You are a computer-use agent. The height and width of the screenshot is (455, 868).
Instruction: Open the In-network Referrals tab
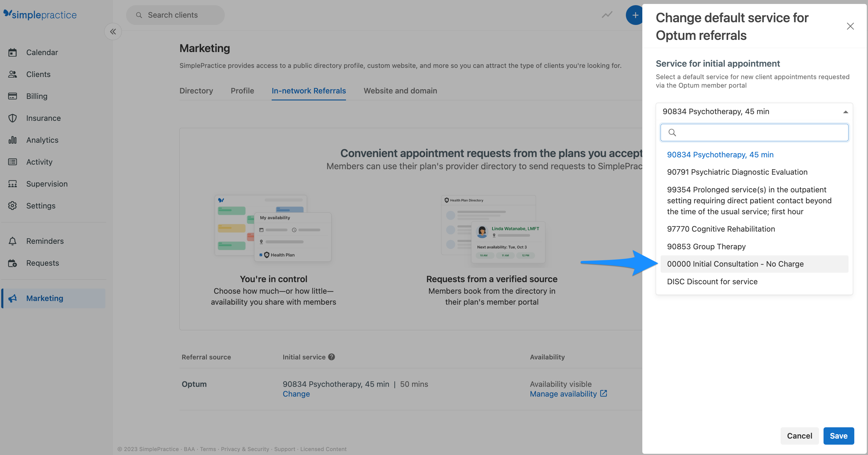coord(309,91)
